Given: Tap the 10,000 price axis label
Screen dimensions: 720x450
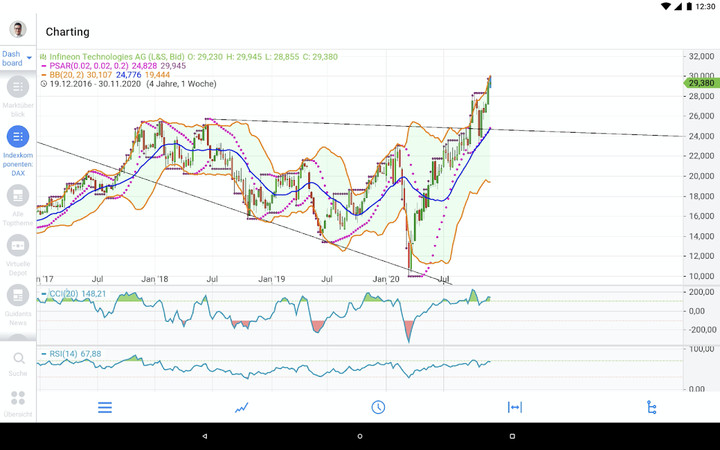Looking at the screenshot, I should pyautogui.click(x=701, y=276).
